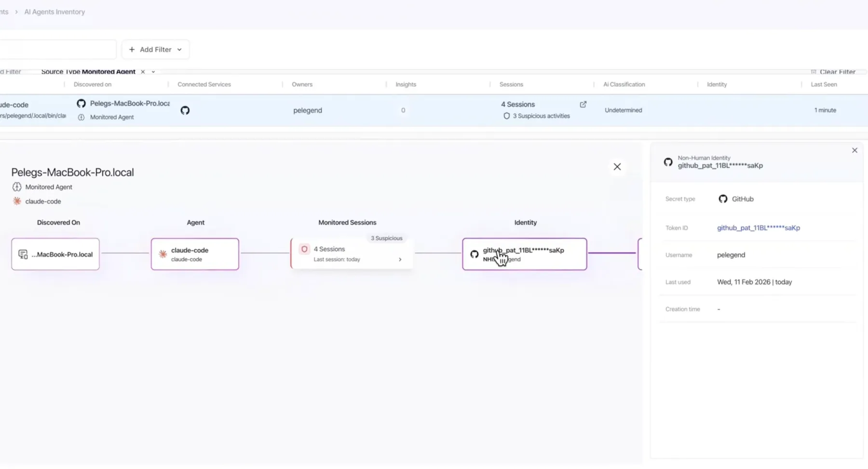Click the Insights column header
The image size is (868, 469).
406,84
